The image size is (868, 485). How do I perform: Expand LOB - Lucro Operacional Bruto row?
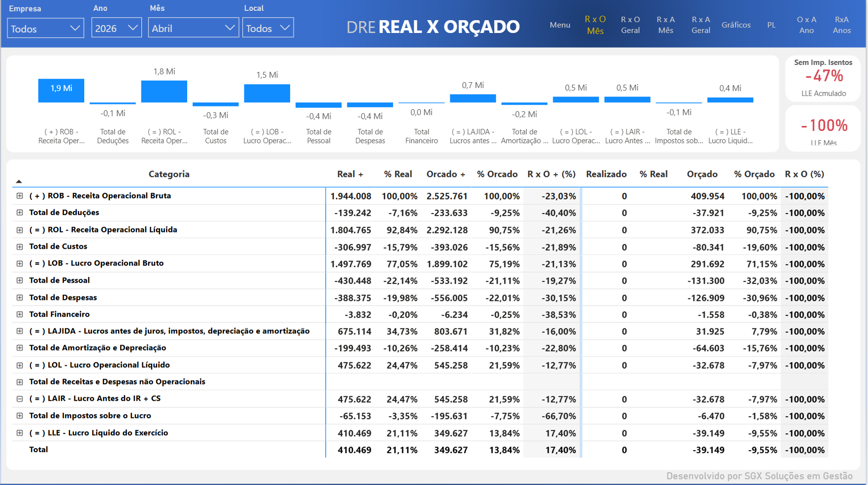click(x=20, y=263)
